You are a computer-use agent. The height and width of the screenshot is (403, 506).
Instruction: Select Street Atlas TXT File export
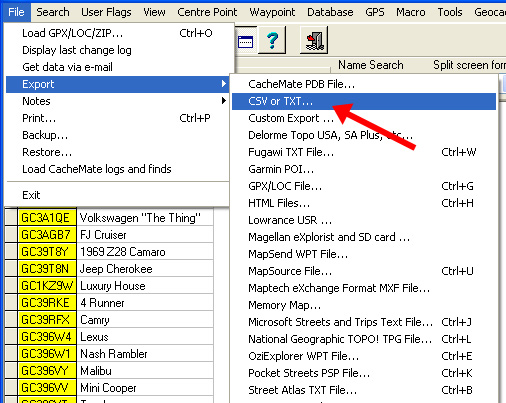[364, 390]
